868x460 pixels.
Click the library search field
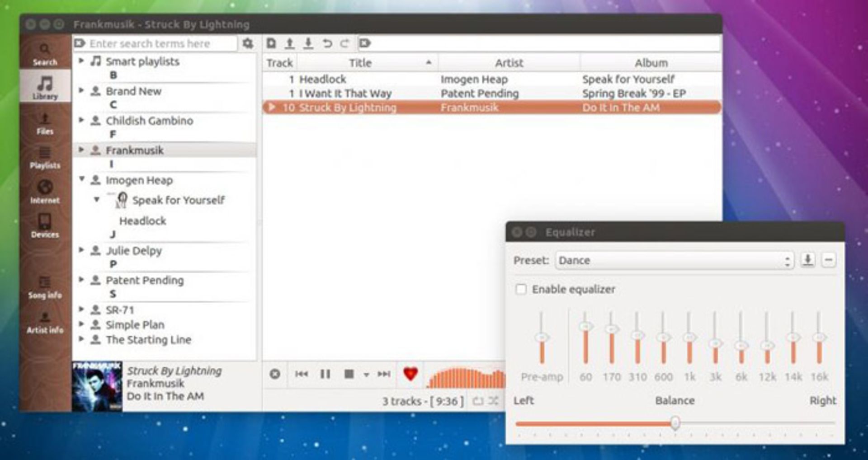coord(155,43)
